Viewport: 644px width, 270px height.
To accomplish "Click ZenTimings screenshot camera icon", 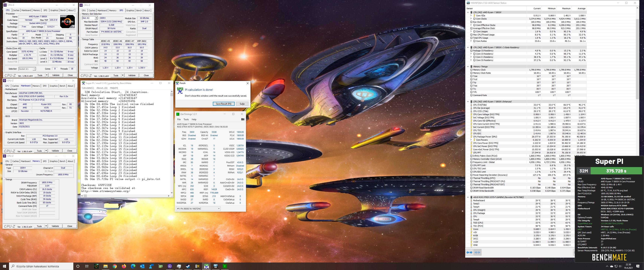I will pyautogui.click(x=242, y=119).
